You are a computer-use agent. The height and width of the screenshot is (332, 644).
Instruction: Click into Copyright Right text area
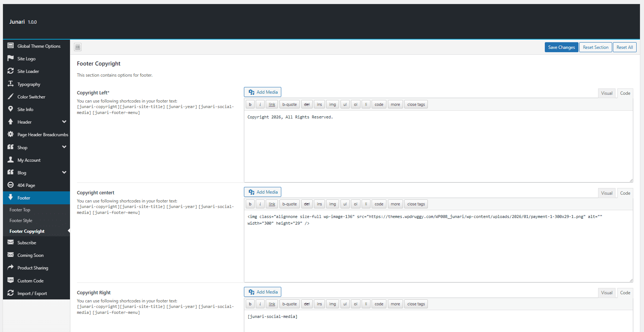click(x=439, y=321)
